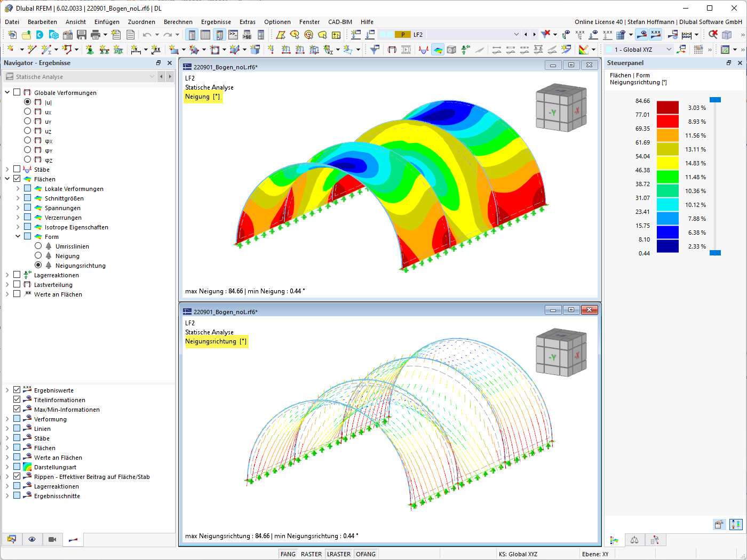Click the magnifier with red X icon
The width and height of the screenshot is (747, 560).
[x=713, y=35]
